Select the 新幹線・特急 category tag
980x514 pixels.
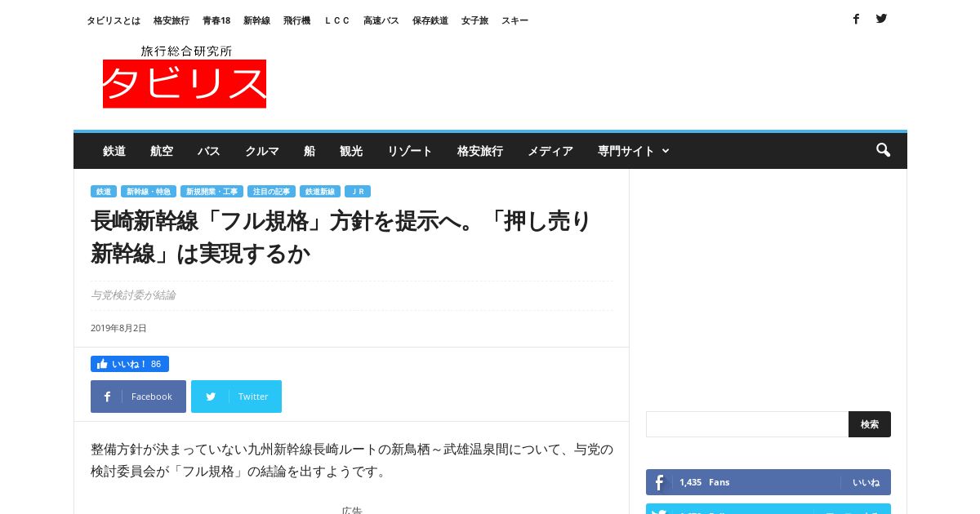(x=149, y=192)
